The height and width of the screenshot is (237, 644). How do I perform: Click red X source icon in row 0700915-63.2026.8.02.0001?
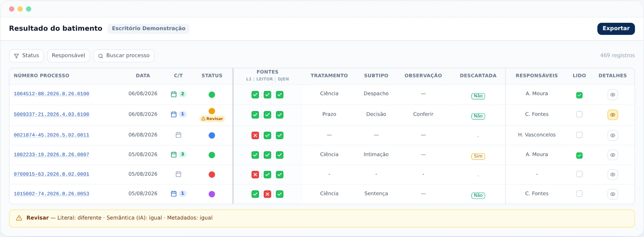pos(255,175)
